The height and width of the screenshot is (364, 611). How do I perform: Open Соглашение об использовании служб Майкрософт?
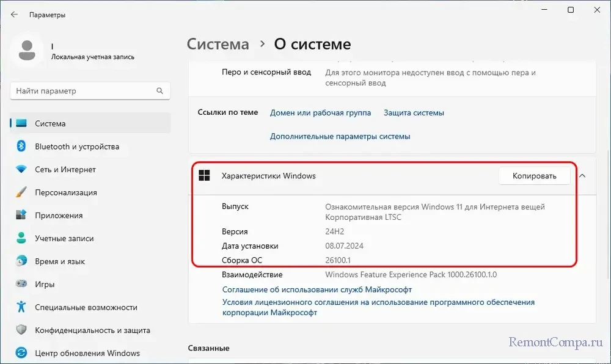[x=316, y=289]
